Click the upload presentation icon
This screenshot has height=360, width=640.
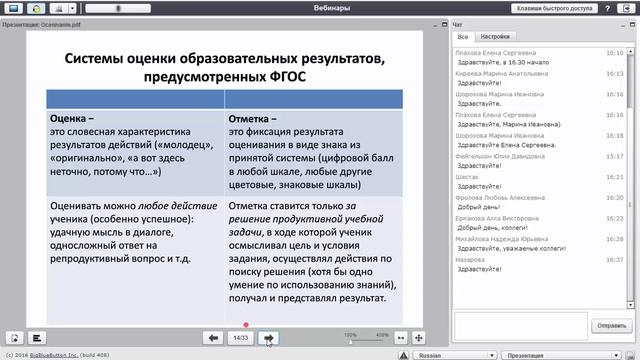(x=14, y=338)
